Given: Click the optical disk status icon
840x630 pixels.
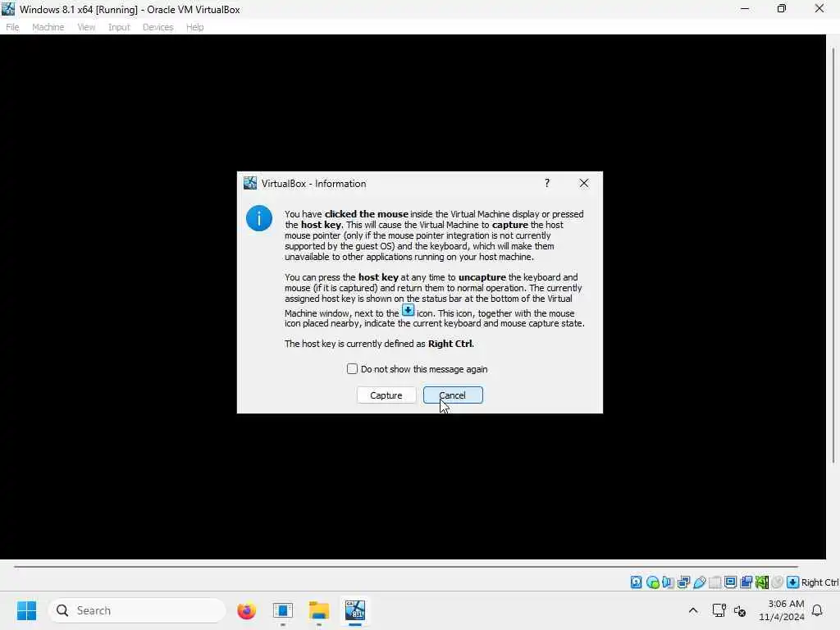Looking at the screenshot, I should click(x=652, y=582).
